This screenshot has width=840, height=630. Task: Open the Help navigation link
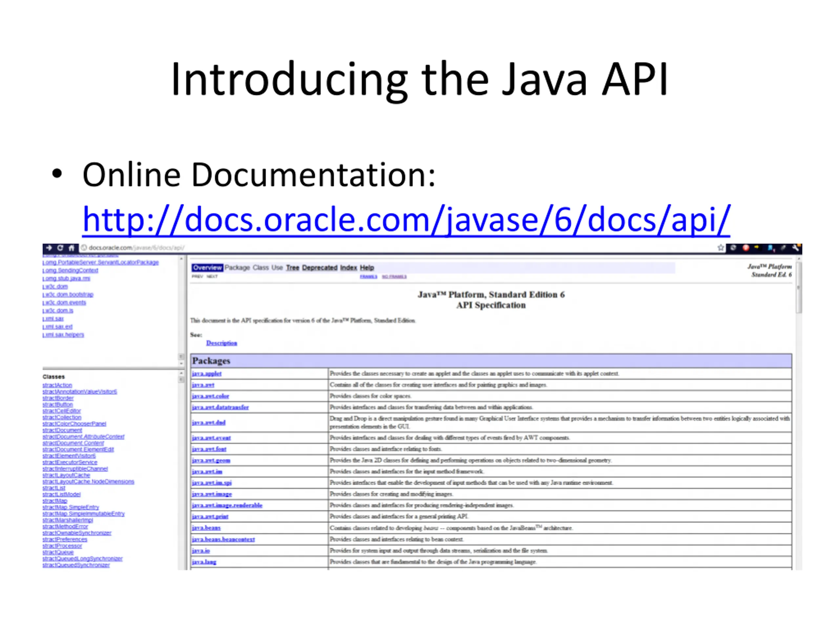click(x=367, y=268)
